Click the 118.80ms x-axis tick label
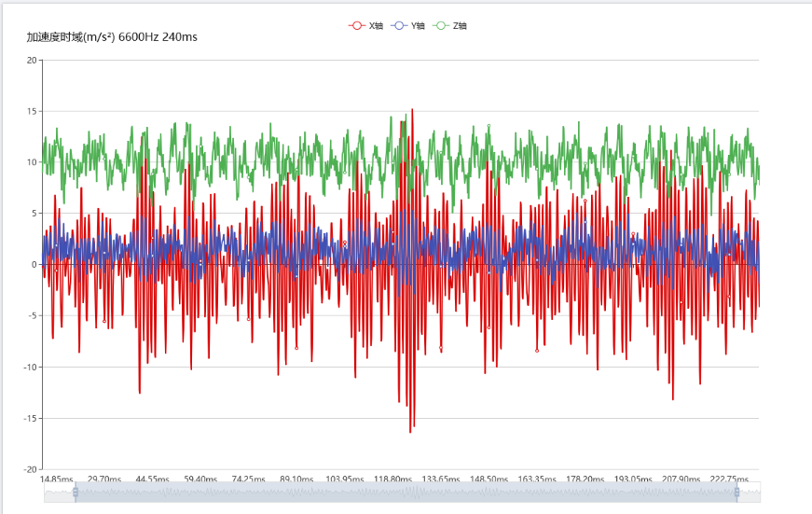The image size is (812, 514). tap(392, 479)
